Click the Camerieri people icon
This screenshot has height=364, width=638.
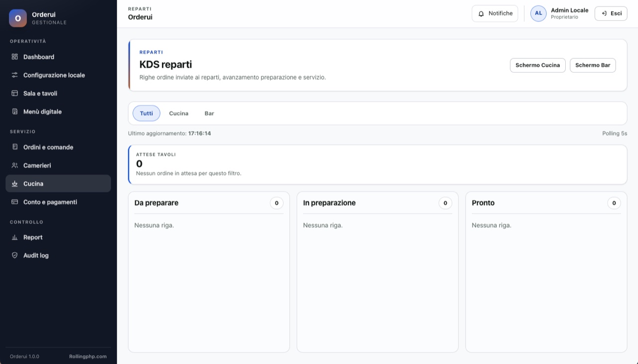pyautogui.click(x=14, y=165)
